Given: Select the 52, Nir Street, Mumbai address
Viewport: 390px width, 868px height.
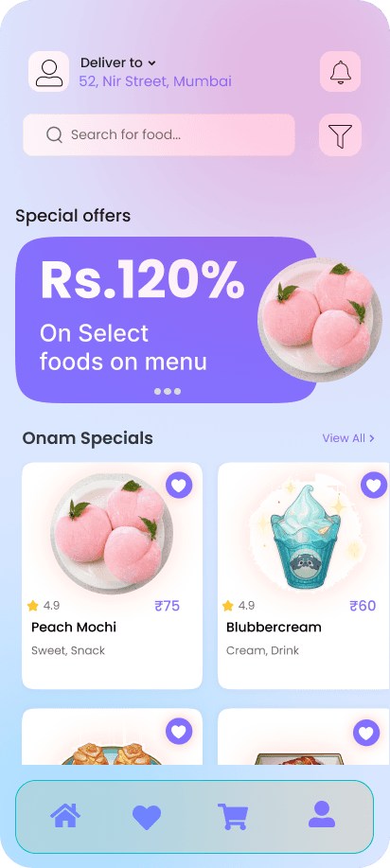Looking at the screenshot, I should [155, 81].
